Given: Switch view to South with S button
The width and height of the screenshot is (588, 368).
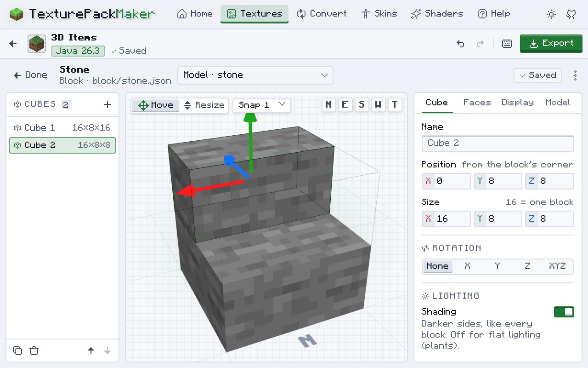Looking at the screenshot, I should point(362,105).
